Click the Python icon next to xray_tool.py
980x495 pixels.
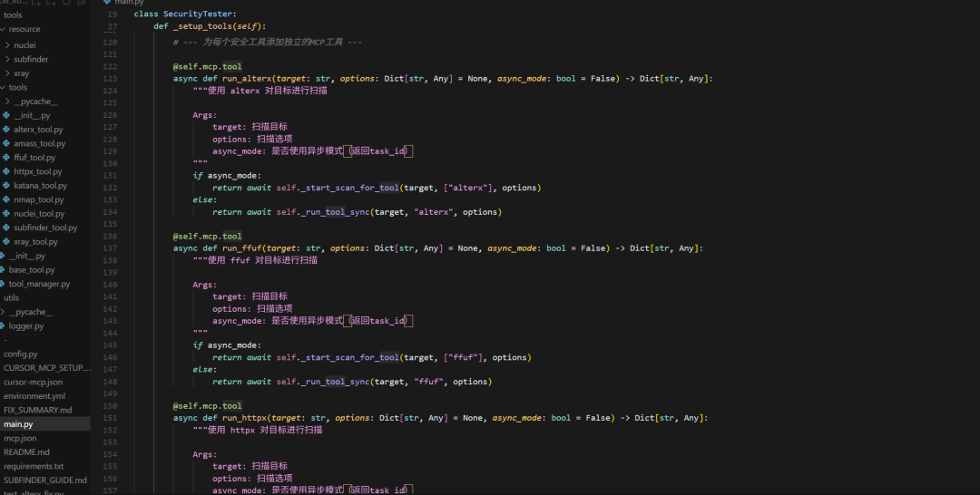pos(5,241)
